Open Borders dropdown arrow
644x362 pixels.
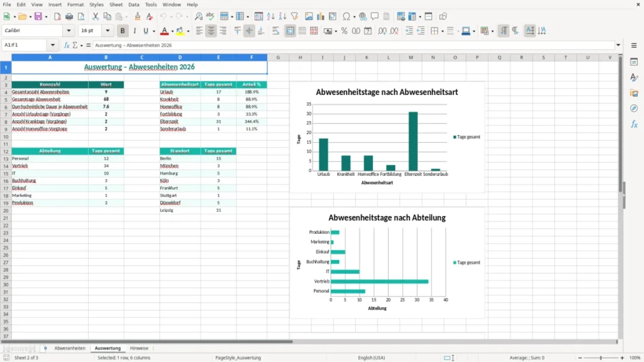click(442, 31)
